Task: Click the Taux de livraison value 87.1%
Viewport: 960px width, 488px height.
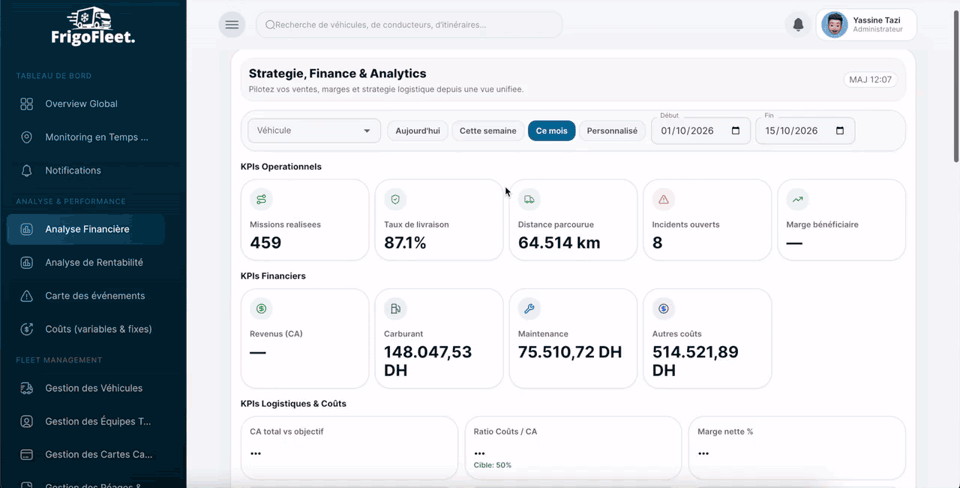Action: [405, 243]
